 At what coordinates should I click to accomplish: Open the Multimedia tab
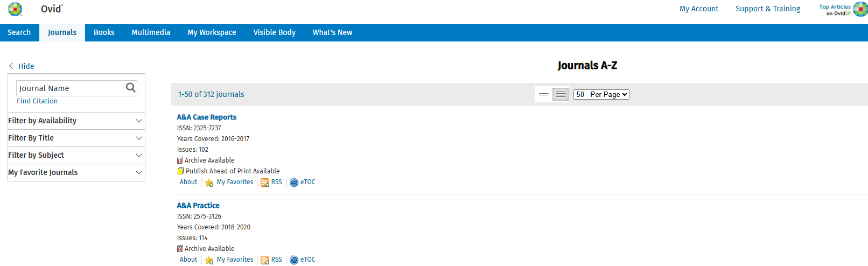click(x=151, y=32)
